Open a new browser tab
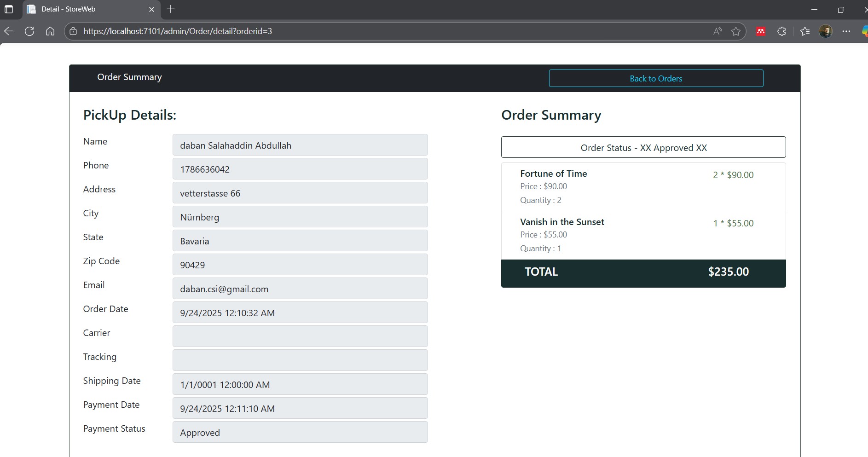 (171, 9)
